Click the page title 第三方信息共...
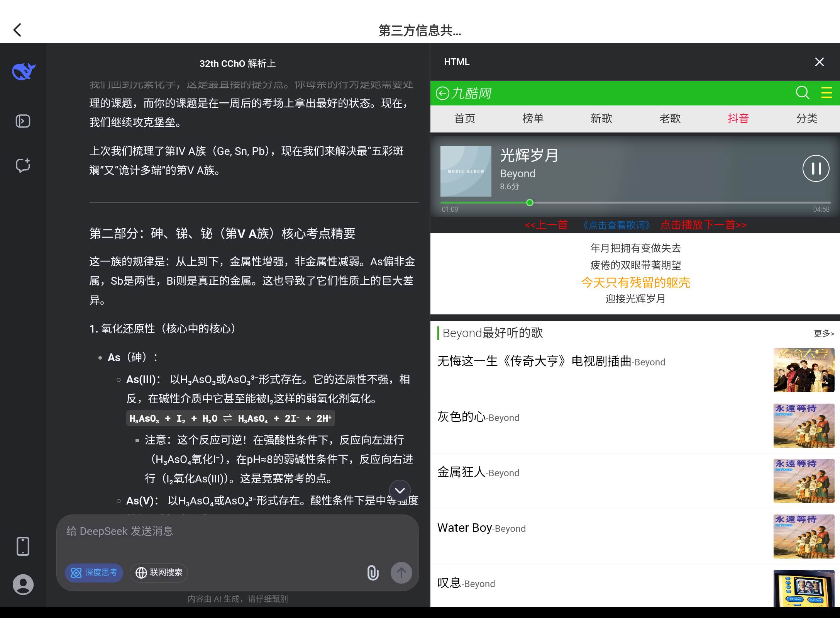Image resolution: width=840 pixels, height=618 pixels. (x=420, y=31)
